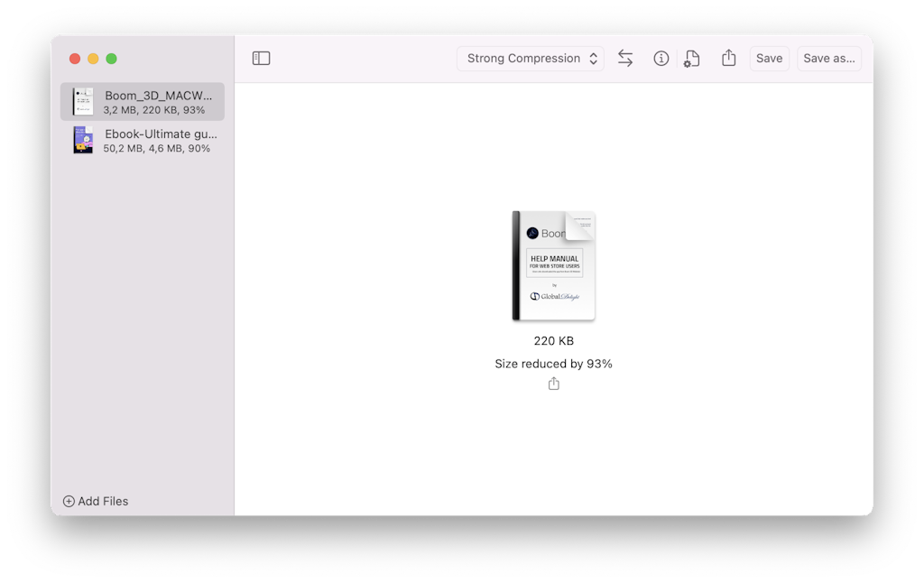924x583 pixels.
Task: Click the Save button
Action: (x=769, y=58)
